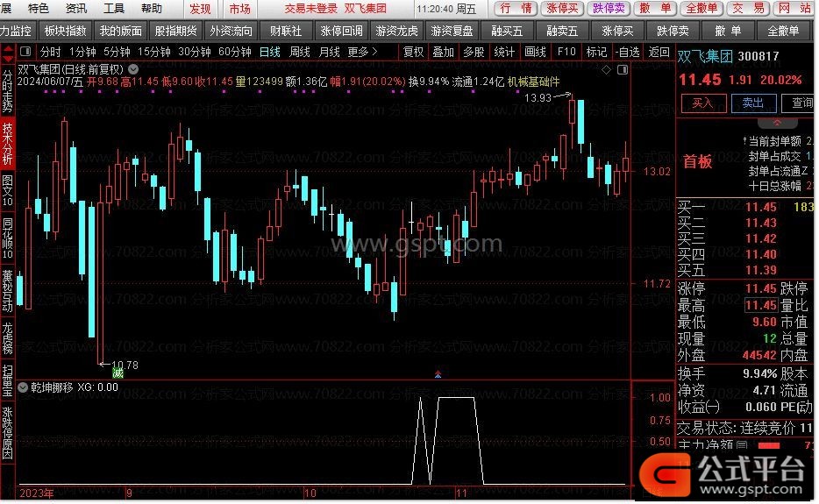Open 游资复盘 in second toolbar
819x504 pixels.
452,32
